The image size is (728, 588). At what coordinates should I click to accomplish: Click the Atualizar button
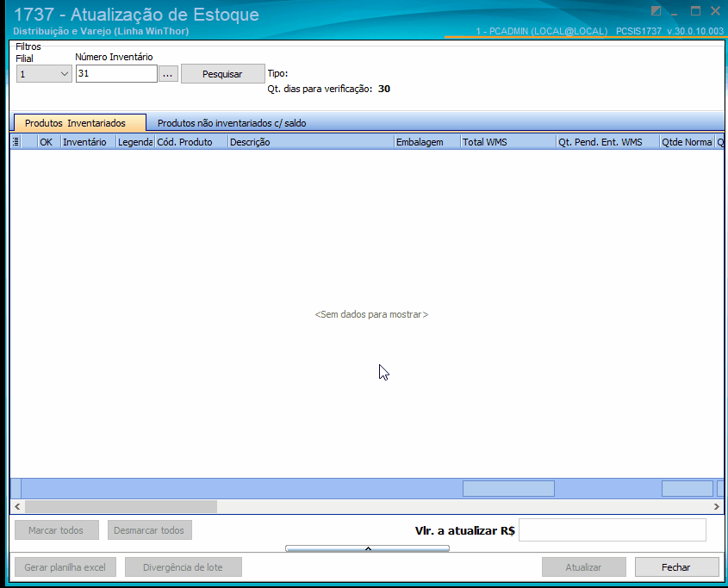583,567
